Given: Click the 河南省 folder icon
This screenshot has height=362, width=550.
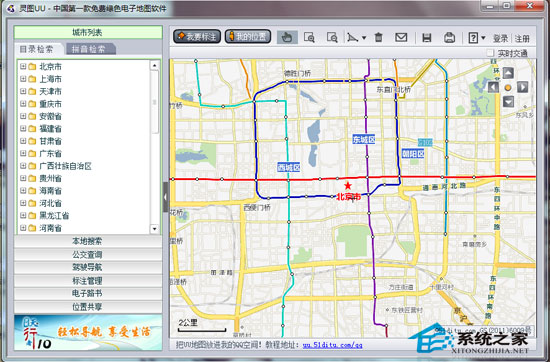Looking at the screenshot, I should [32, 228].
